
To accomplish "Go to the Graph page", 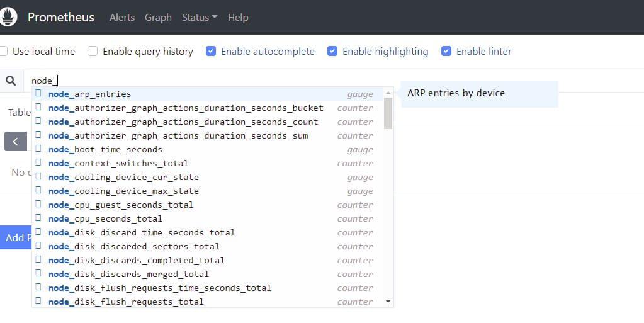I will (x=158, y=18).
